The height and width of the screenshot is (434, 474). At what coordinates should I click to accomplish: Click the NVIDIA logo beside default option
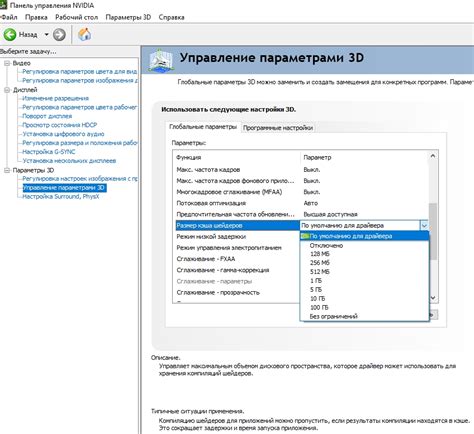305,236
